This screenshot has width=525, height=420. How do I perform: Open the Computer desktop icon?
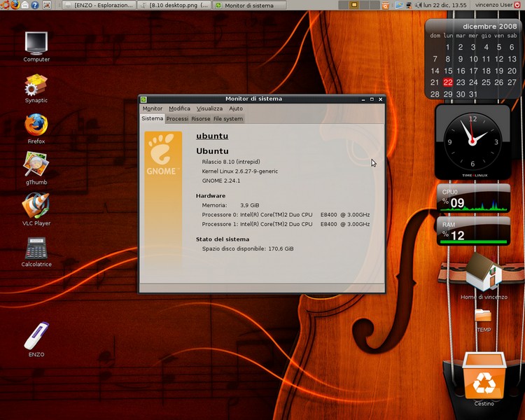tap(36, 47)
